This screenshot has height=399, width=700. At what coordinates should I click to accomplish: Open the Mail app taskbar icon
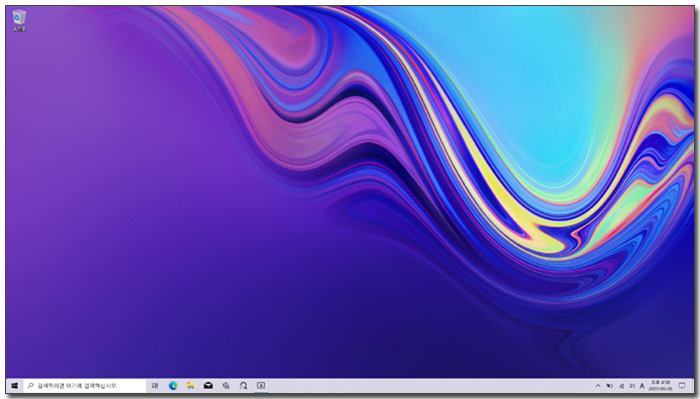click(208, 386)
